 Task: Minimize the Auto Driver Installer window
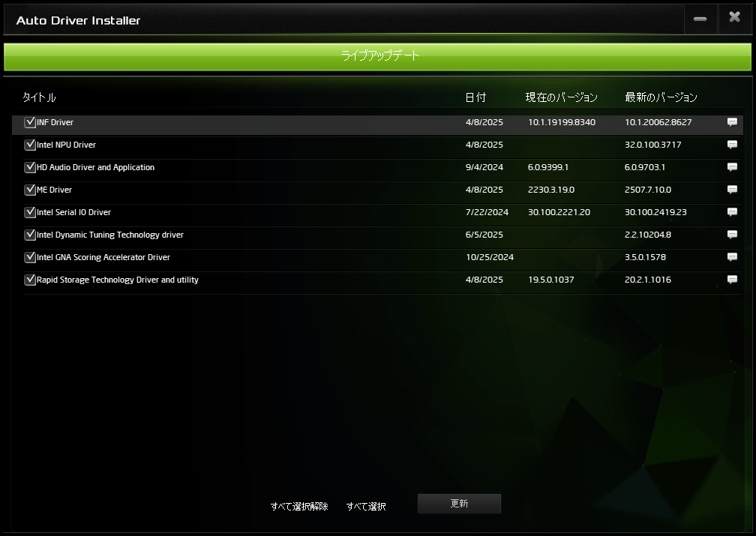click(700, 19)
